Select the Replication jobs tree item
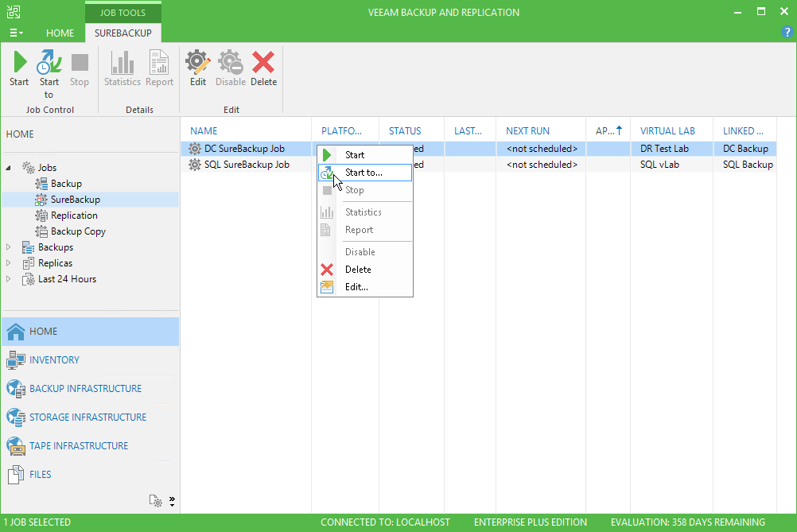 point(74,216)
